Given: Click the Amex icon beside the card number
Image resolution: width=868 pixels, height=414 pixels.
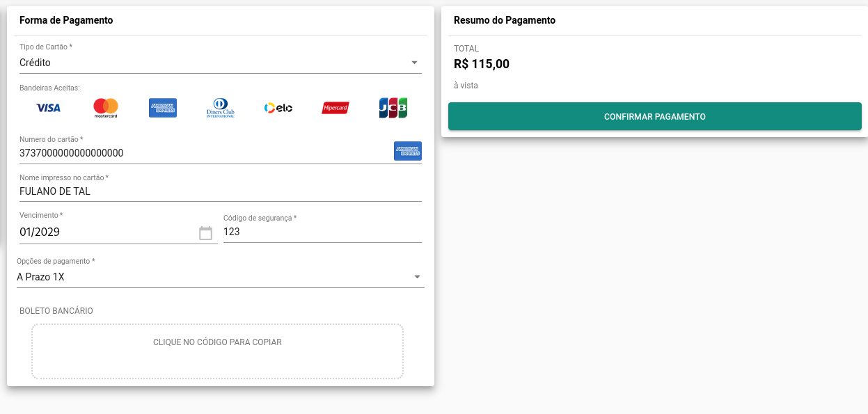Looking at the screenshot, I should 407,151.
